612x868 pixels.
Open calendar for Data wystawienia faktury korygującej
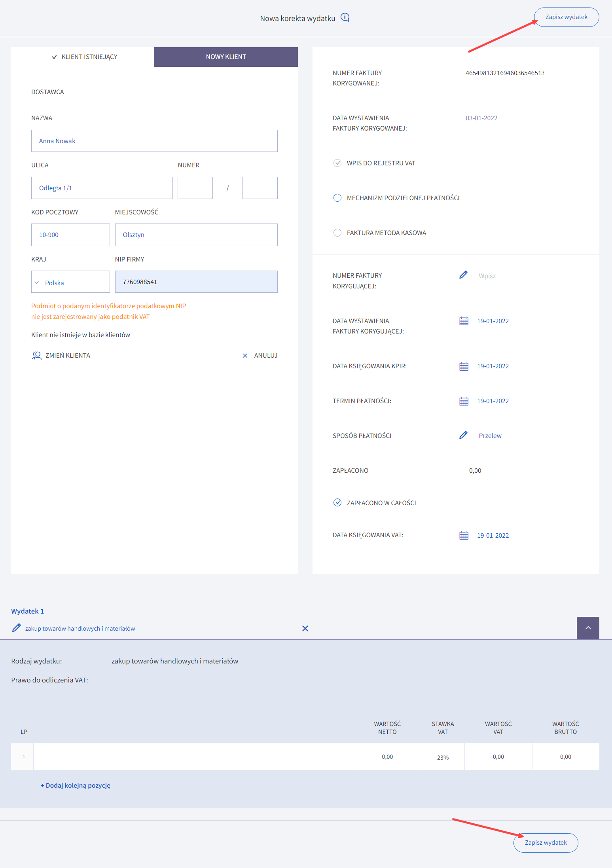(464, 321)
